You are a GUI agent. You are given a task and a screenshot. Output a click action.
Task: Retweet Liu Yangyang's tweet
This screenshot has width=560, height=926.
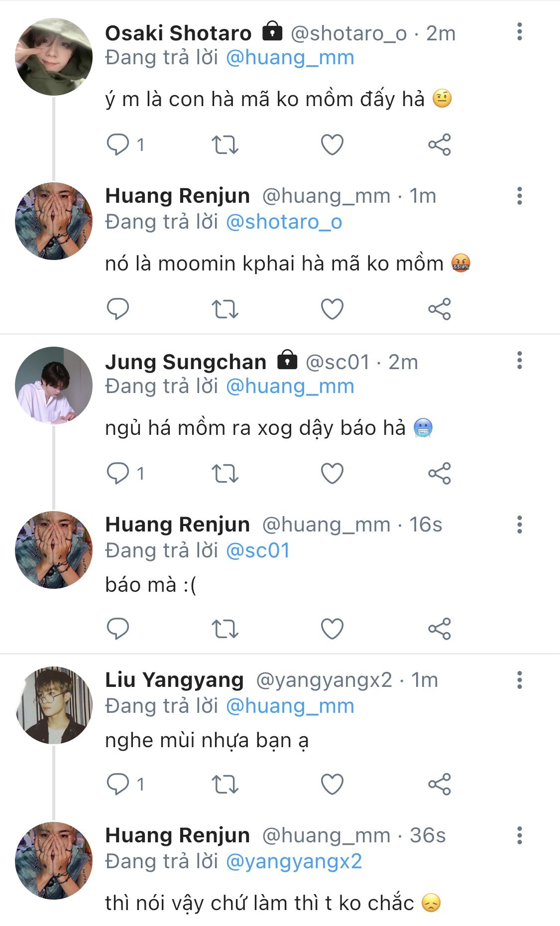pos(225,785)
